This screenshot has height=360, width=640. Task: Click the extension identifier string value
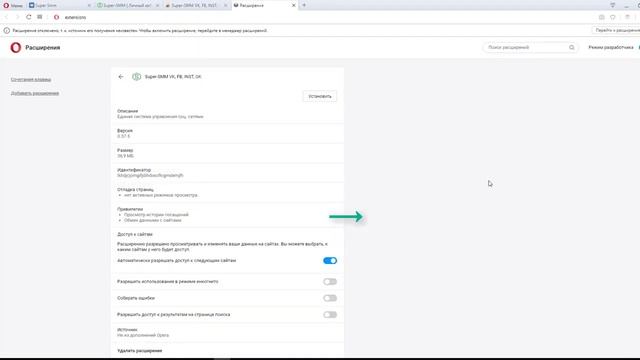150,176
